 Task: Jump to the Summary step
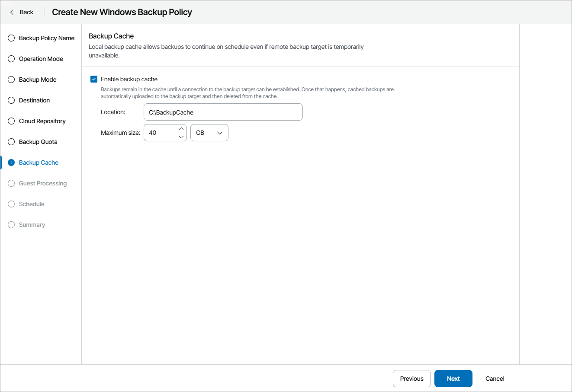click(x=32, y=225)
